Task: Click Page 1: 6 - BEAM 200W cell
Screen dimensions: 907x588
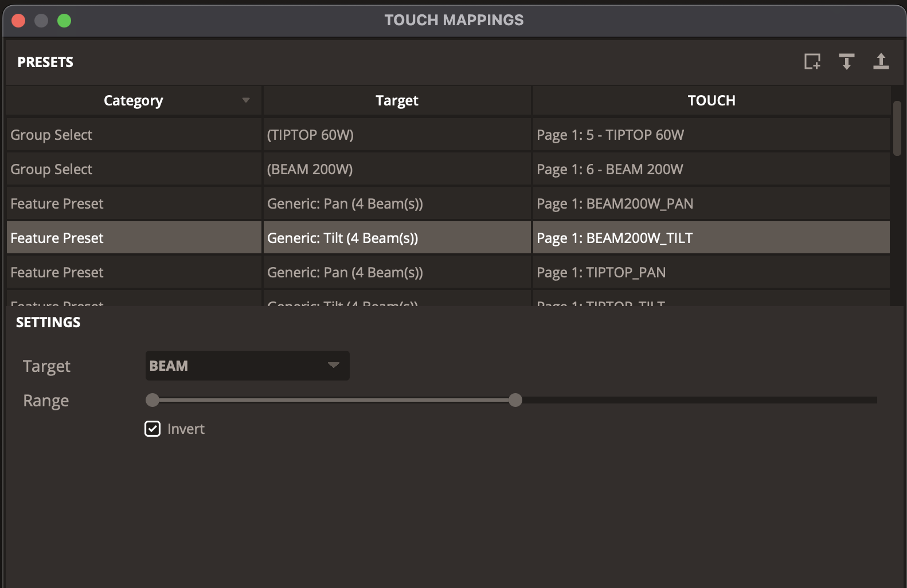Action: point(711,169)
